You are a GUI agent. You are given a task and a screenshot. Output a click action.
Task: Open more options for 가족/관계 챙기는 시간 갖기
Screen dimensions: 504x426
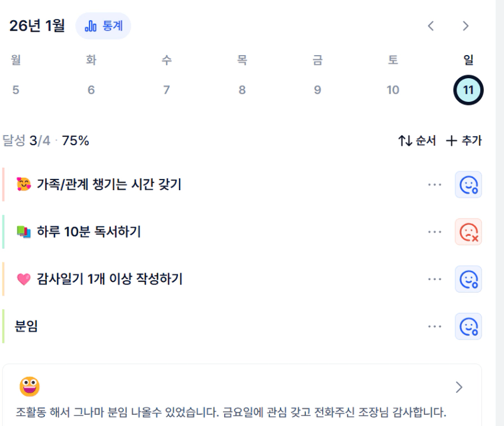click(x=435, y=184)
